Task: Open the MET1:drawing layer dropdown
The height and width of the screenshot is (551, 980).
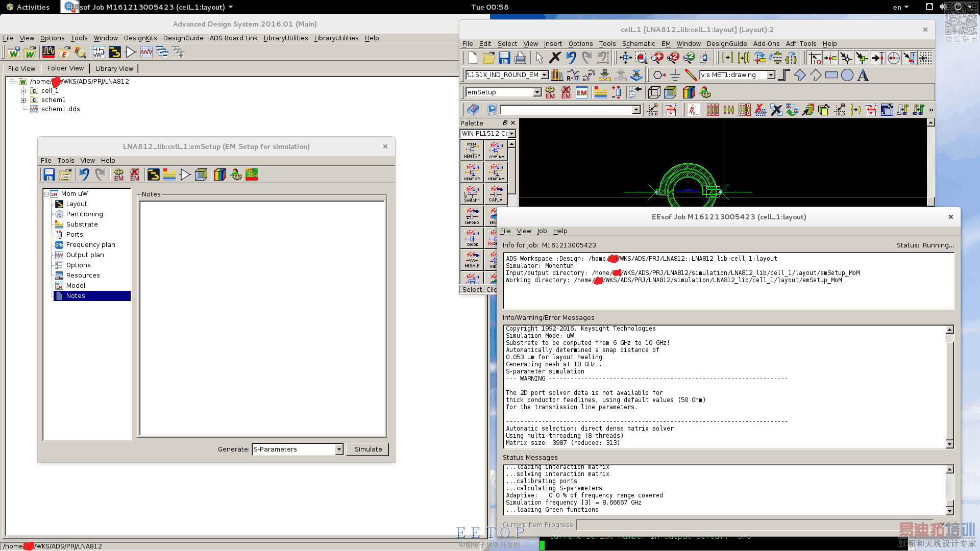Action: [x=771, y=76]
